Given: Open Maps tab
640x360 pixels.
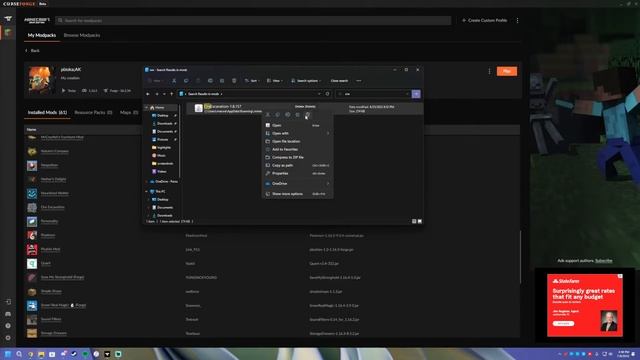Looking at the screenshot, I should coord(129,112).
